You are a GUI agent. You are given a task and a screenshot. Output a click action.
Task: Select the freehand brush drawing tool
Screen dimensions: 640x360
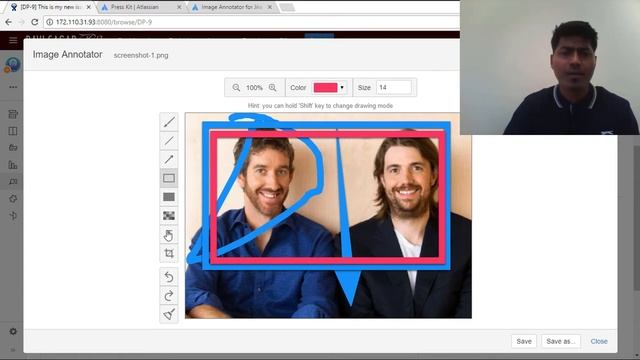pyautogui.click(x=169, y=122)
